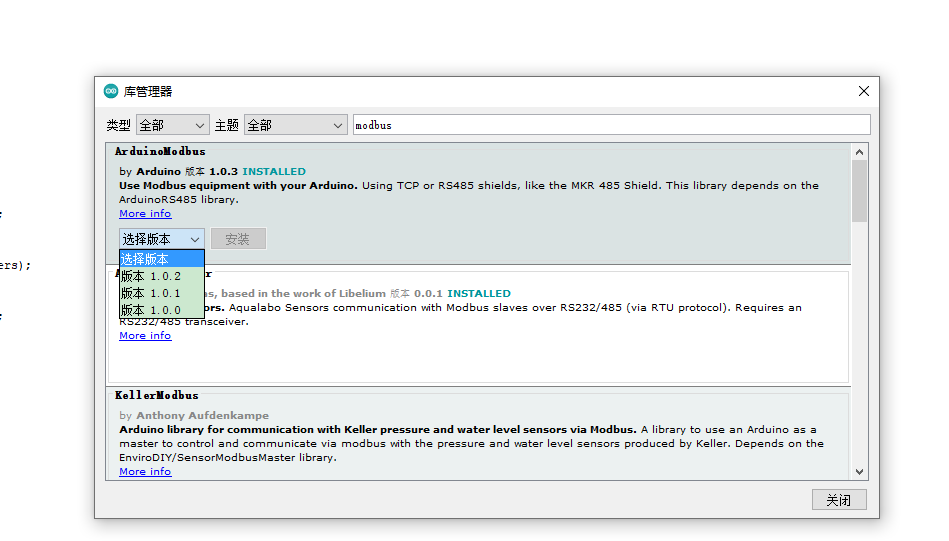Select the KellerModbus library title
The height and width of the screenshot is (541, 949).
click(157, 395)
